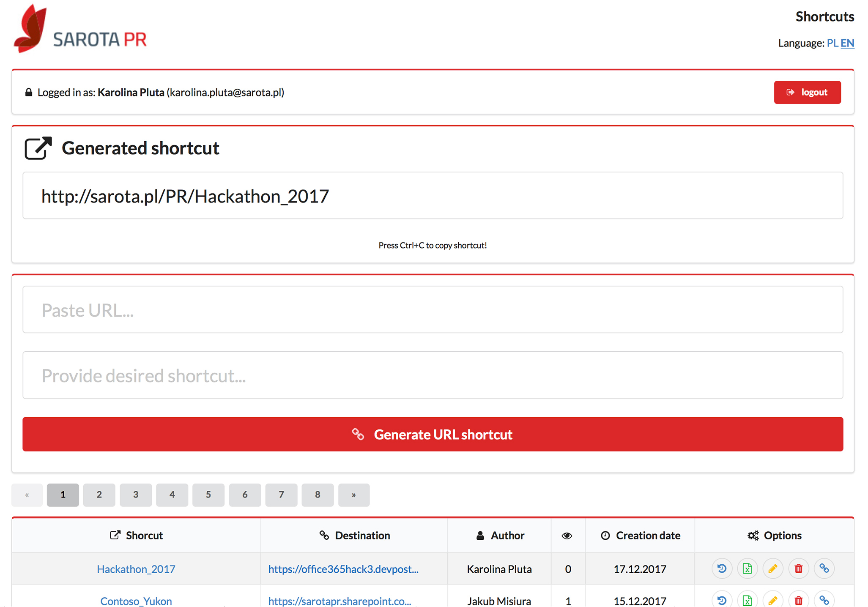Go to page 2 of shortcuts
Screen dimensions: 868x607
[99, 495]
